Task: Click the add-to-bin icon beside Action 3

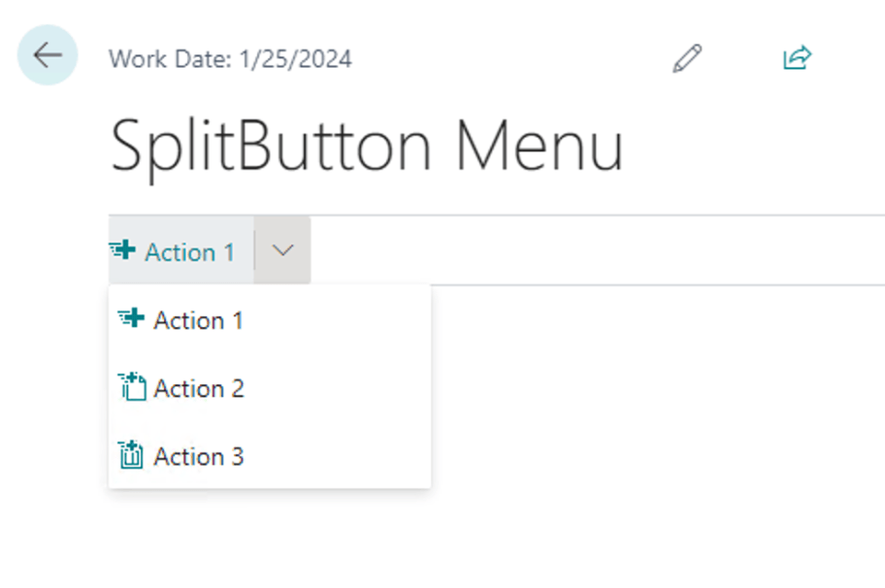Action: click(132, 454)
